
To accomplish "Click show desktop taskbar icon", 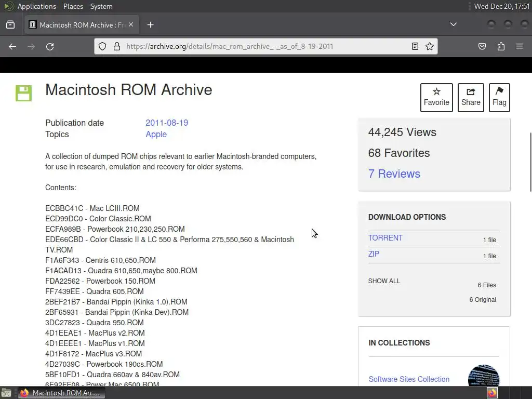I will coord(6,393).
